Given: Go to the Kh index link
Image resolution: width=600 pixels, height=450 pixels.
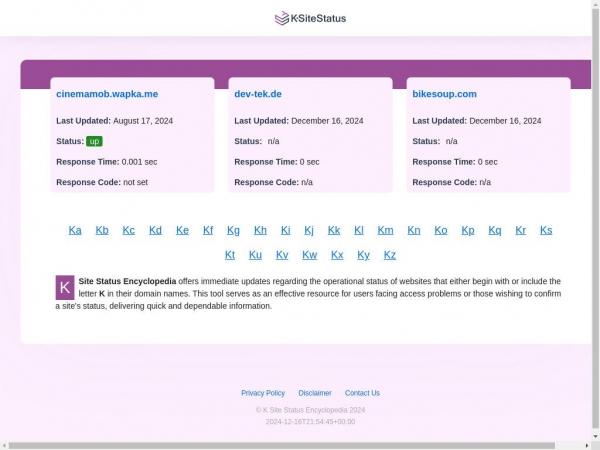Looking at the screenshot, I should (x=260, y=230).
